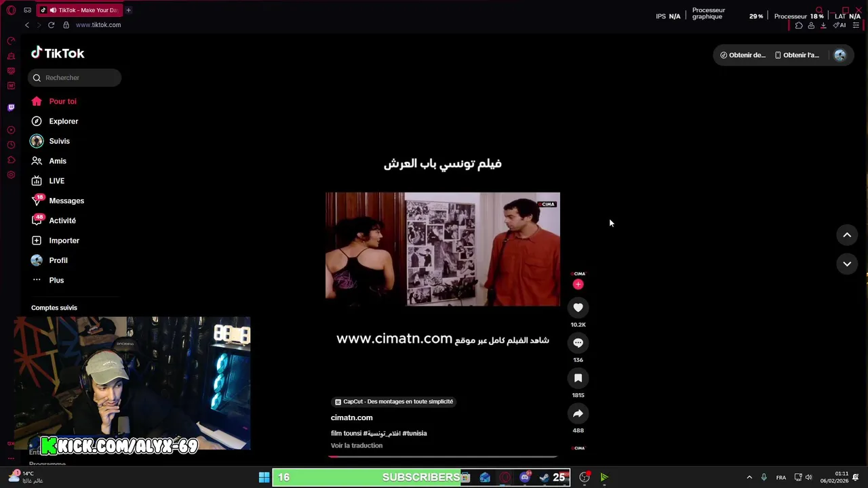Open the Opera GX main menu logo
This screenshot has width=868, height=488.
point(11,10)
